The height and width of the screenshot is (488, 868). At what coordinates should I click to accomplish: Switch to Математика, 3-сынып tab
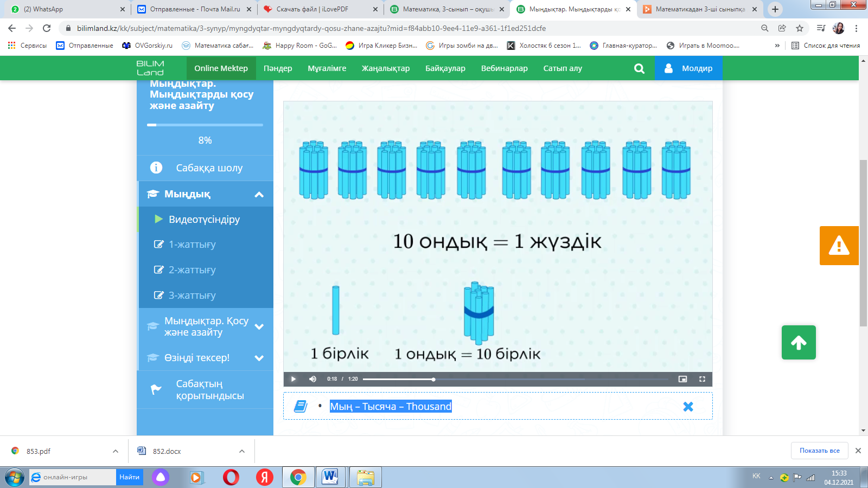pos(447,9)
